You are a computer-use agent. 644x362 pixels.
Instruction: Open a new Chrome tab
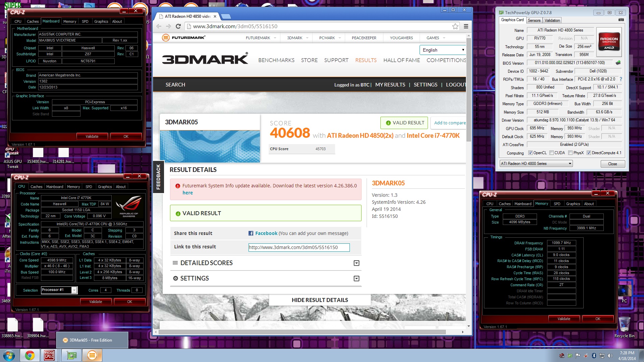click(226, 16)
